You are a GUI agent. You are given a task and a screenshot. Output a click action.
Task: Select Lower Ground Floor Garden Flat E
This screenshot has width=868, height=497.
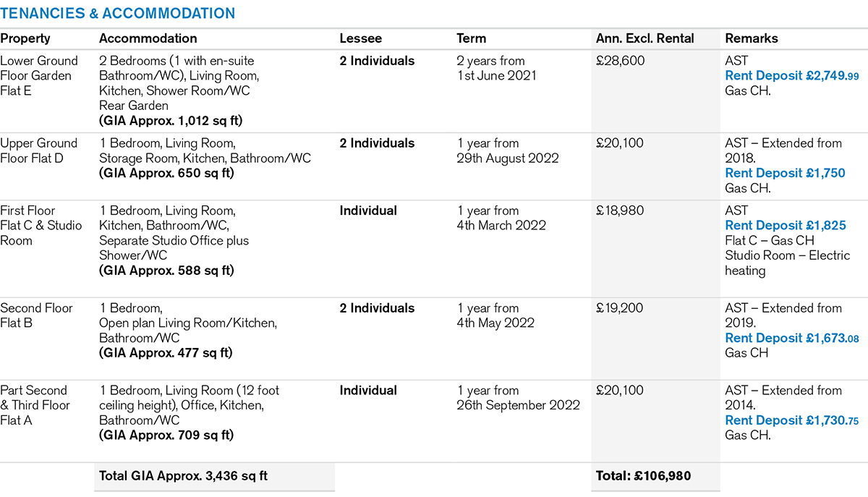pos(39,76)
